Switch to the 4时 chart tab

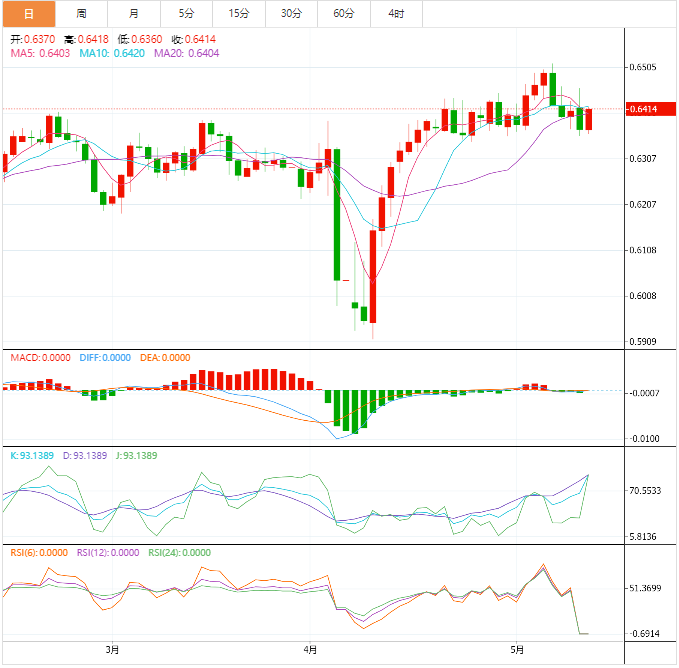[x=396, y=13]
